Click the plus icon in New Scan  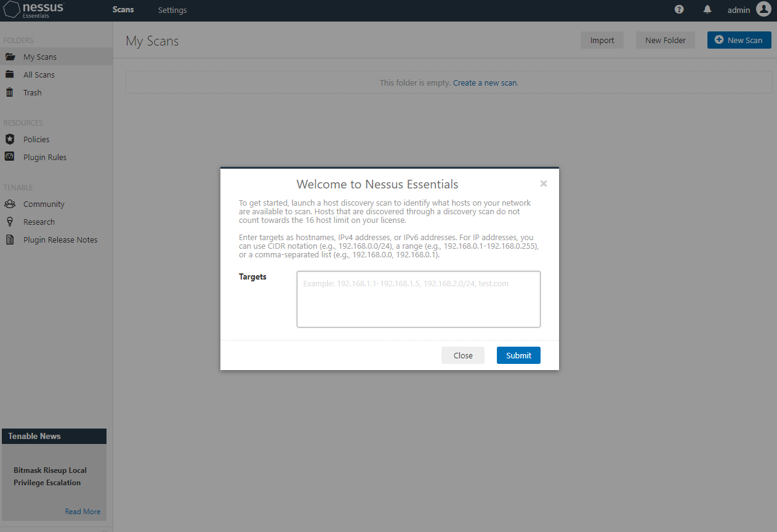tap(719, 40)
